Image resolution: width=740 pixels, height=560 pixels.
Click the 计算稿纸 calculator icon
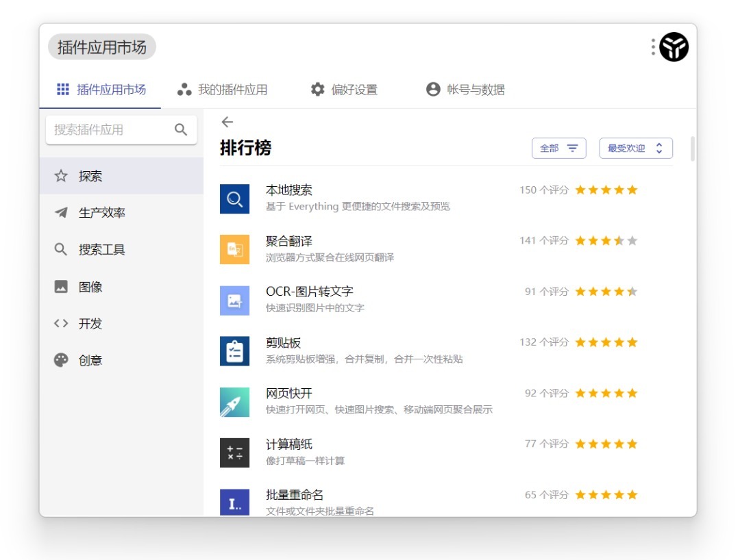point(234,453)
